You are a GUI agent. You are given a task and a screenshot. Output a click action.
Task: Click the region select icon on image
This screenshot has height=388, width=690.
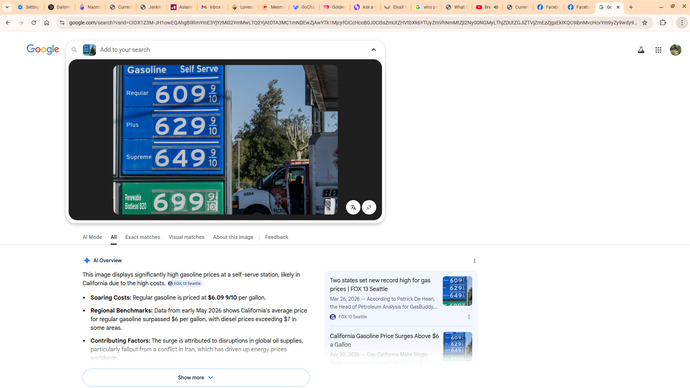[x=369, y=207]
